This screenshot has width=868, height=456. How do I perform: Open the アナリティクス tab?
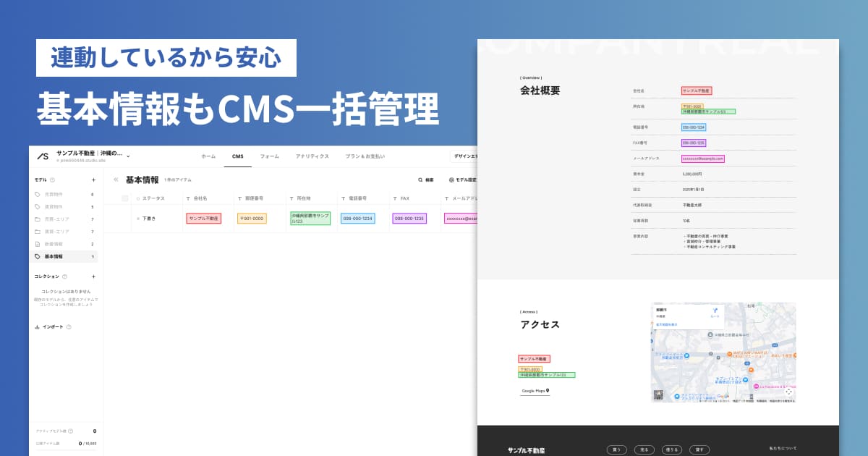pos(312,156)
